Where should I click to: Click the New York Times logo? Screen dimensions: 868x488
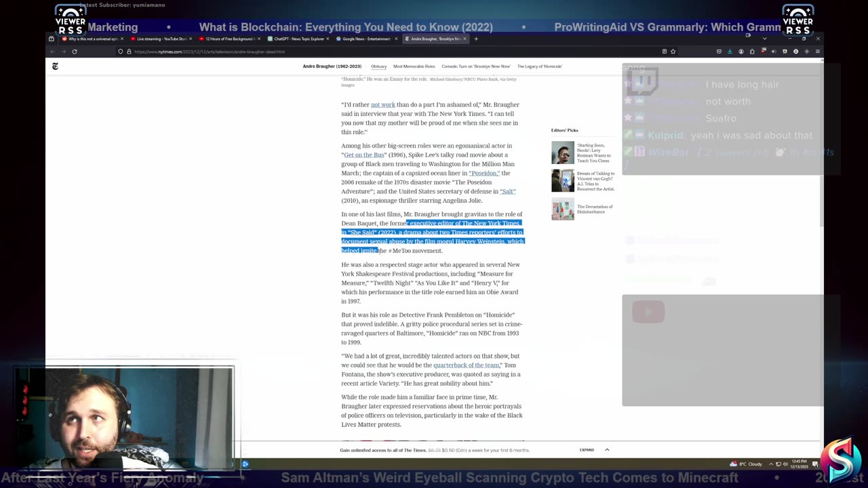pyautogui.click(x=56, y=66)
